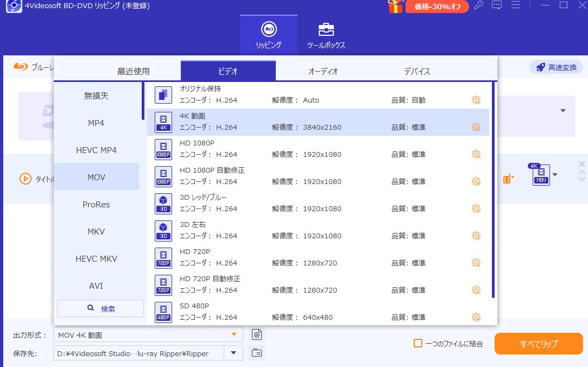
Task: Click the format category list scrollbar
Action: [x=143, y=101]
